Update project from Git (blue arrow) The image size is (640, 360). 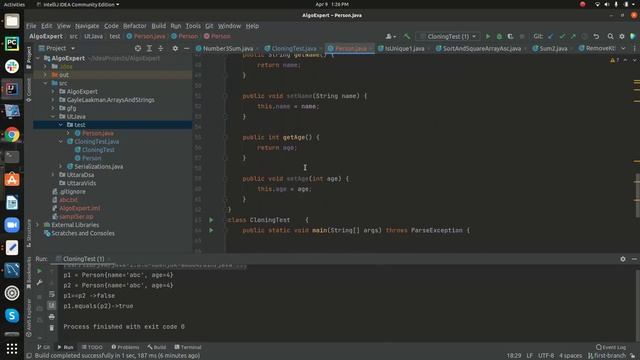[x=551, y=36]
